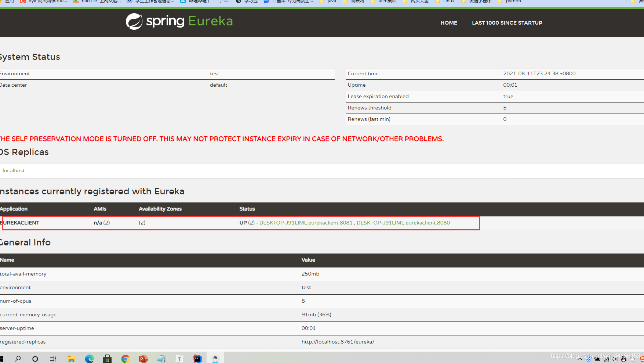Image resolution: width=644 pixels, height=363 pixels.
Task: Click the volume speaker tray icon
Action: click(615, 359)
